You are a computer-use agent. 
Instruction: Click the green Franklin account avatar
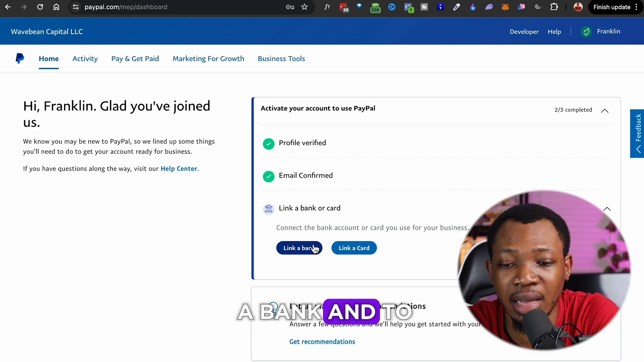click(x=586, y=32)
